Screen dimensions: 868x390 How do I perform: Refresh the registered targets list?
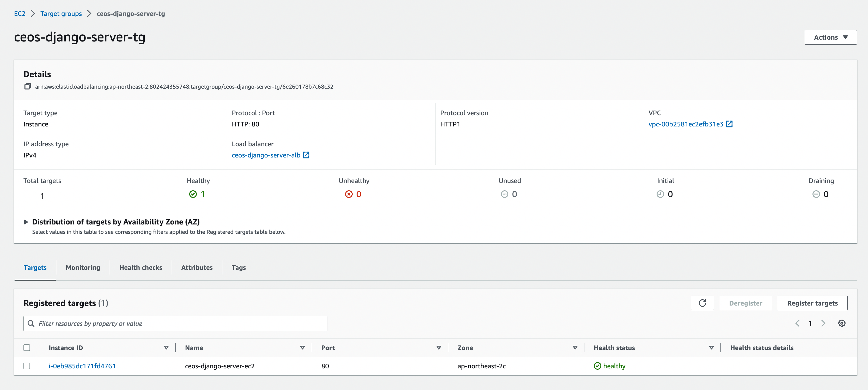pyautogui.click(x=702, y=303)
